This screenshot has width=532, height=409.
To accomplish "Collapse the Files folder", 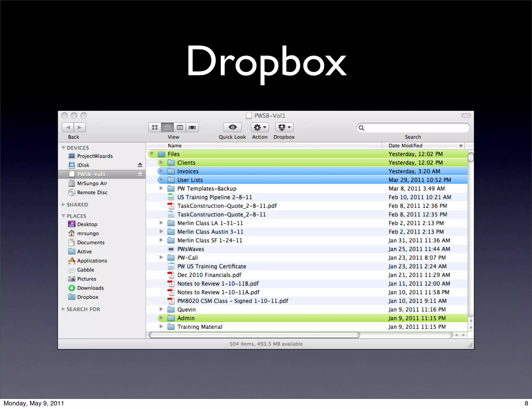I will tap(152, 154).
